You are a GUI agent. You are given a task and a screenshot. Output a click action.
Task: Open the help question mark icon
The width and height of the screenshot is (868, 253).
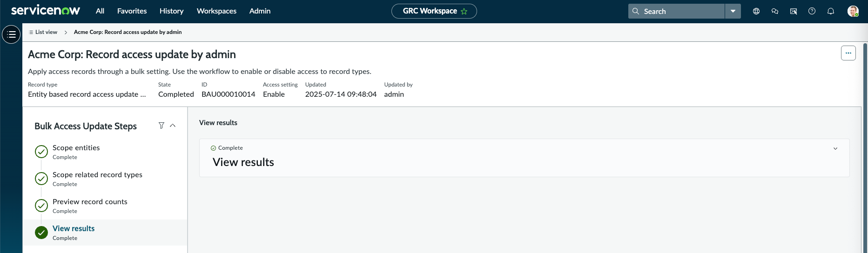coord(812,11)
